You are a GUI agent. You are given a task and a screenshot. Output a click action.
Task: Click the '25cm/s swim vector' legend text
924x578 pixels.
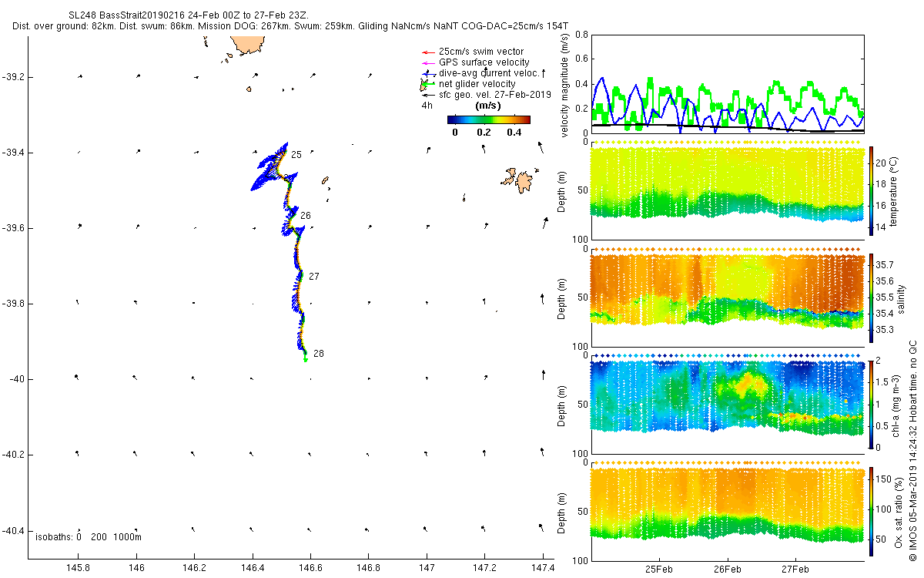[x=481, y=52]
